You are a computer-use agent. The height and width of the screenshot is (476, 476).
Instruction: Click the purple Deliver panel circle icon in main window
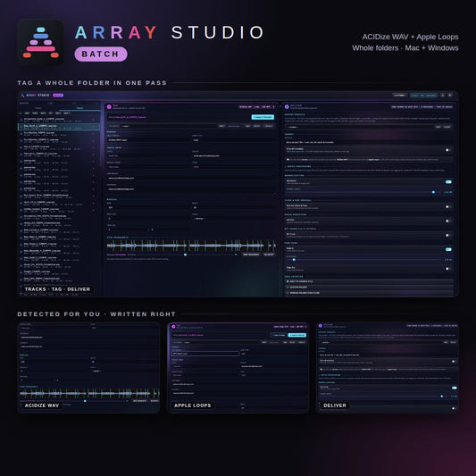tap(287, 107)
